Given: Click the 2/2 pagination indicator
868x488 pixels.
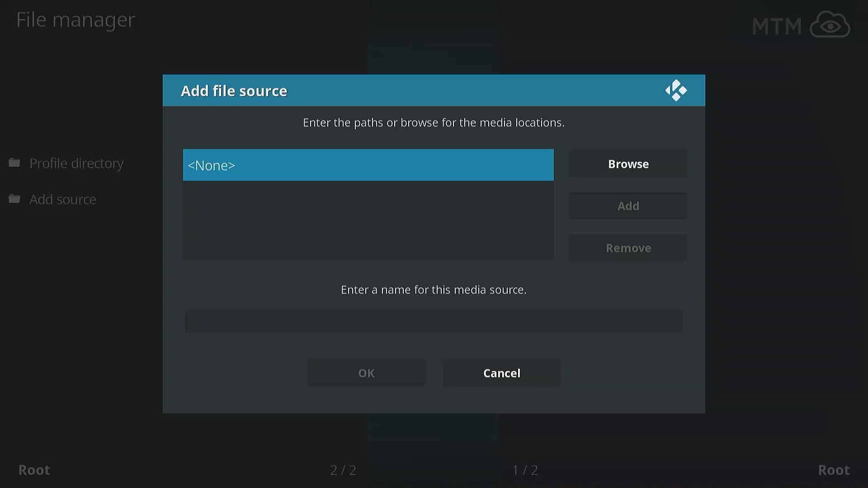Looking at the screenshot, I should coord(344,470).
